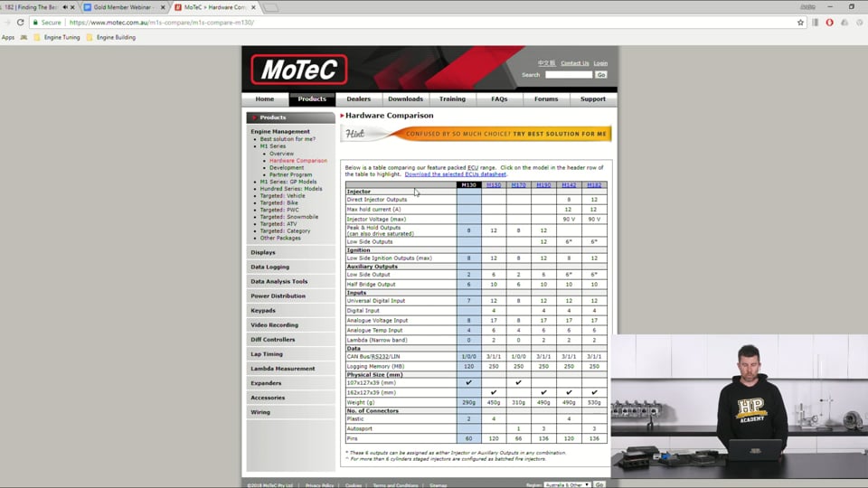Click the red Opera extension icon
The width and height of the screenshot is (868, 488).
click(829, 22)
